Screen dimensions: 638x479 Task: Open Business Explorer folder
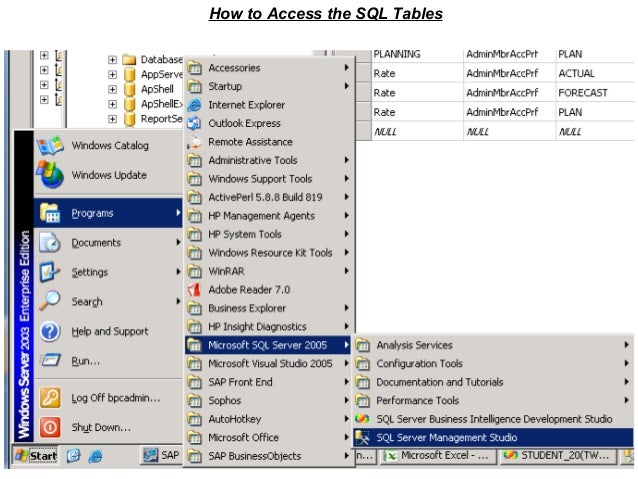tap(269, 308)
